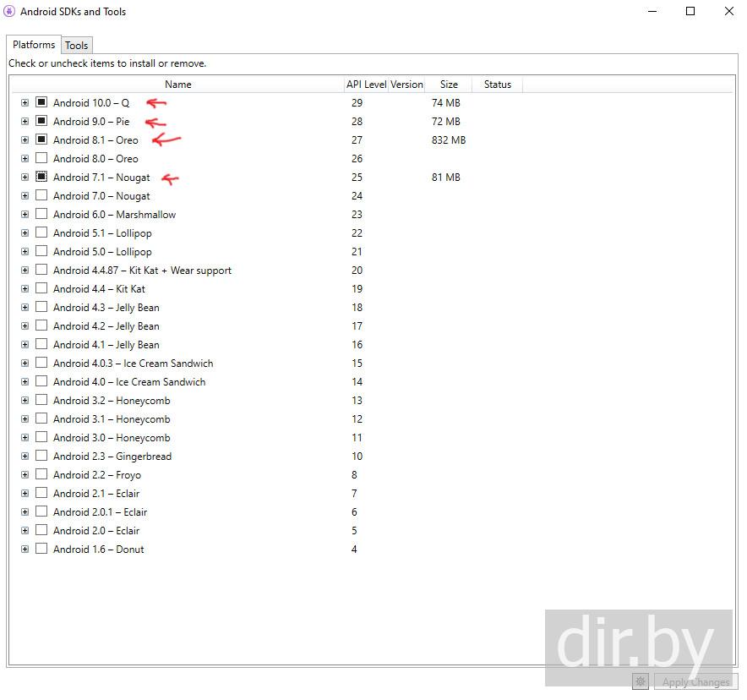This screenshot has height=700, width=747.
Task: Click the Status column header
Action: pyautogui.click(x=498, y=85)
